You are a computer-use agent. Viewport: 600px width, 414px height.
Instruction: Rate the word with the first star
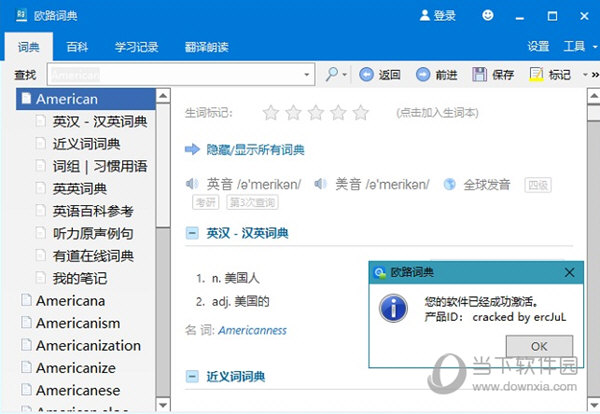[x=271, y=112]
